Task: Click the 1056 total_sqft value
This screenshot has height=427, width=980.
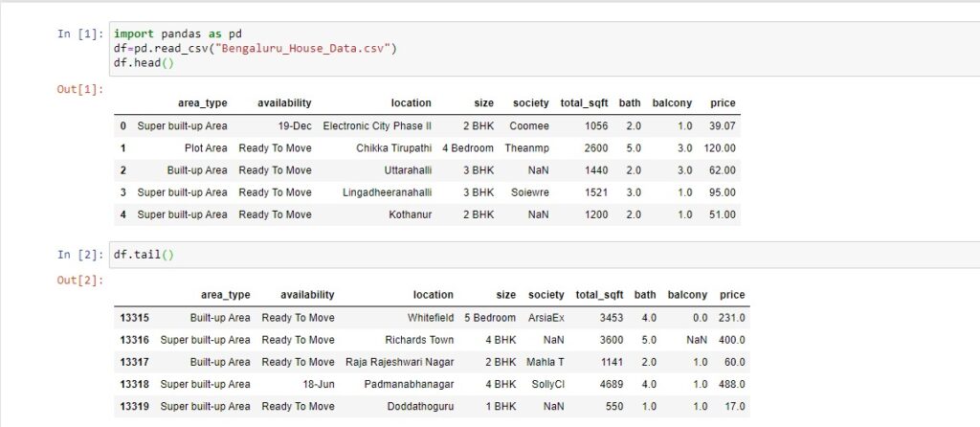Action: click(596, 125)
